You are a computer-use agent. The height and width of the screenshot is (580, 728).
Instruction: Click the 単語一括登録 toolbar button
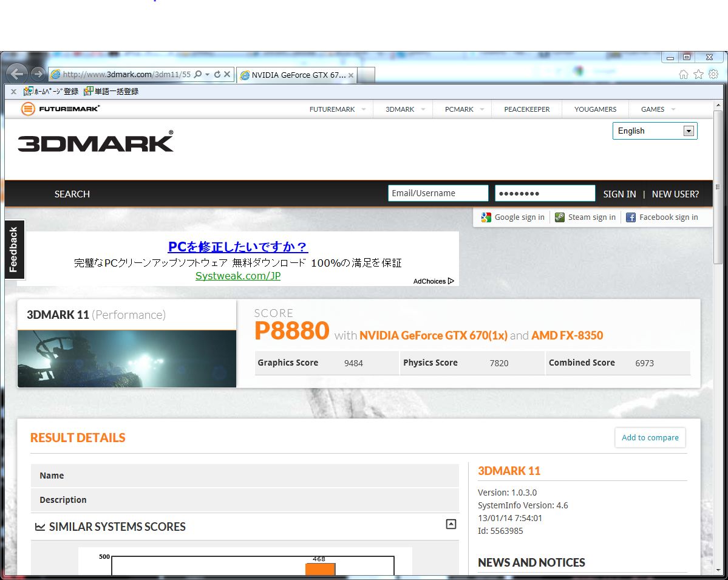[x=112, y=92]
